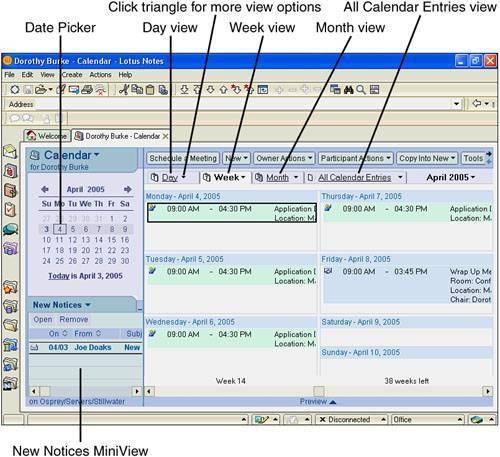Open the Edit menu

(x=27, y=75)
